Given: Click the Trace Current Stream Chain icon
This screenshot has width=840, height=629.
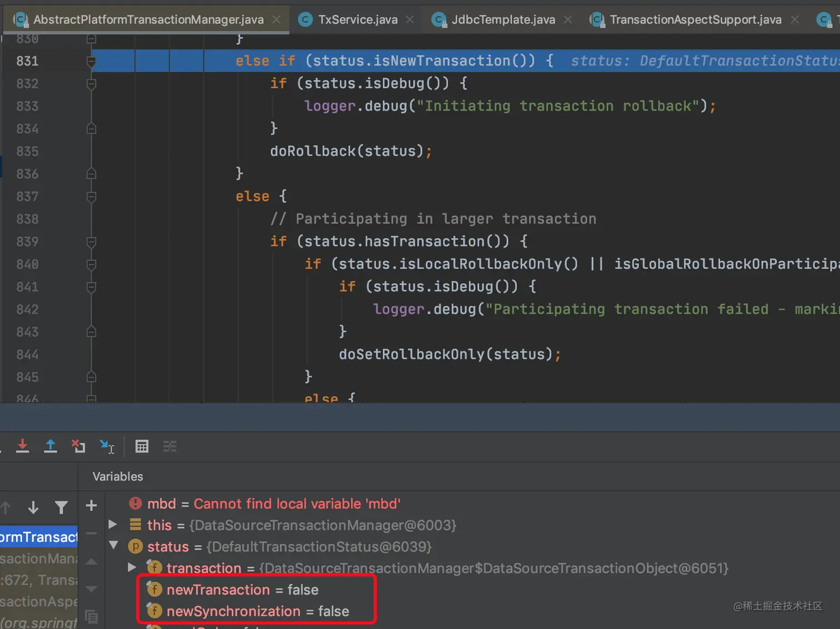Looking at the screenshot, I should [170, 446].
